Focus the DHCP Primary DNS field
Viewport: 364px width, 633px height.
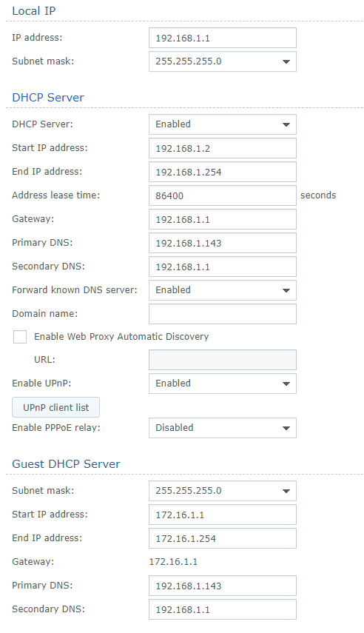(x=223, y=243)
